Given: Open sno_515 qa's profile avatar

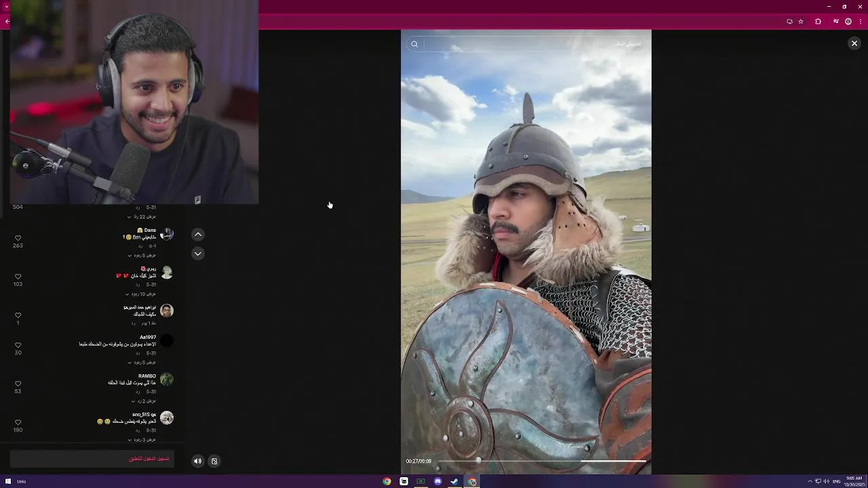Looking at the screenshot, I should click(167, 418).
